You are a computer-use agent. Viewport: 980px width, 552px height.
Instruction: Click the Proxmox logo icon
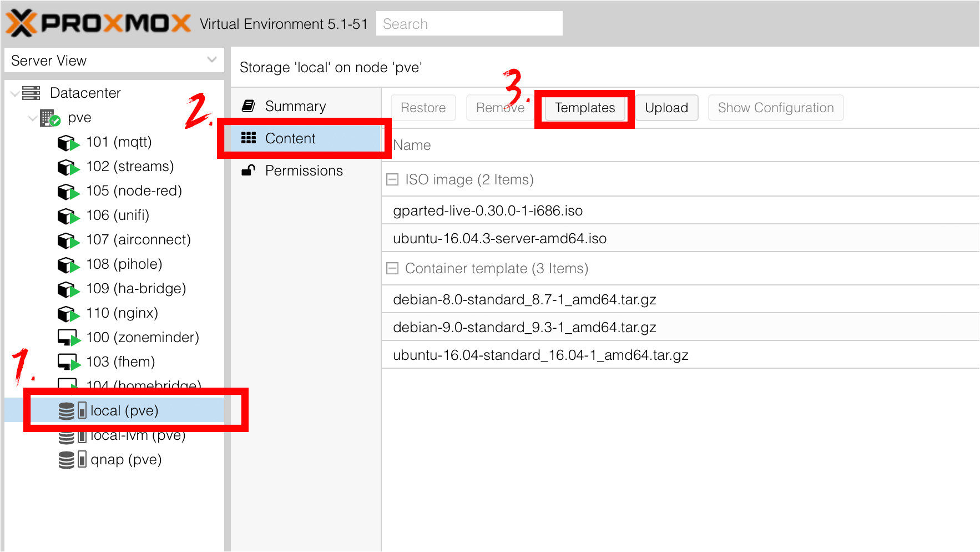tap(21, 23)
